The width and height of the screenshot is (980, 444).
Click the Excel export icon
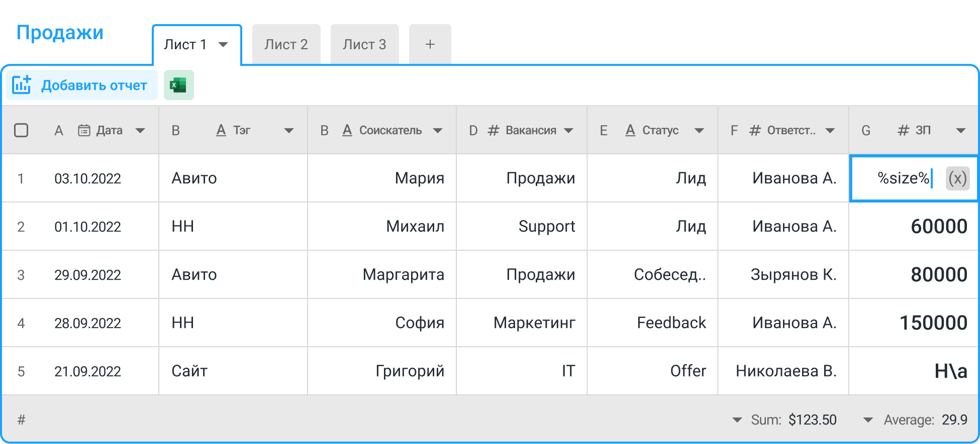178,85
